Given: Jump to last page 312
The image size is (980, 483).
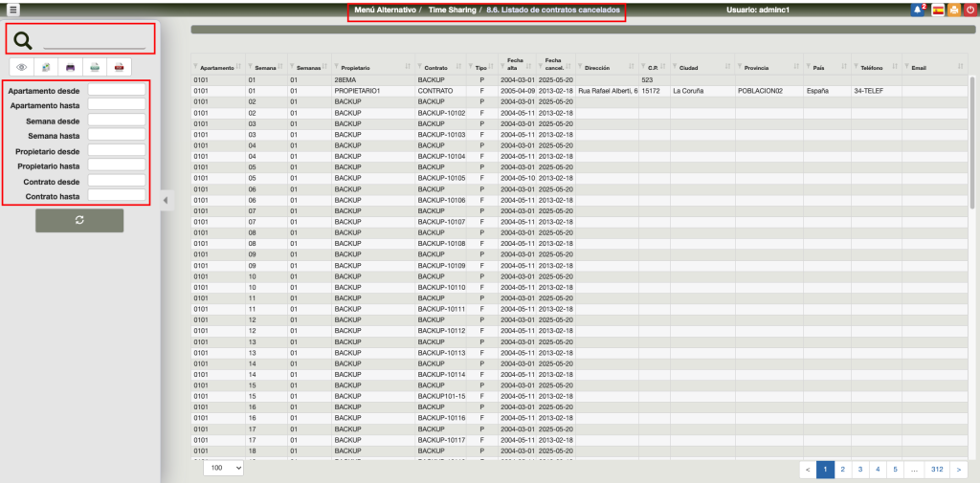Looking at the screenshot, I should point(937,470).
